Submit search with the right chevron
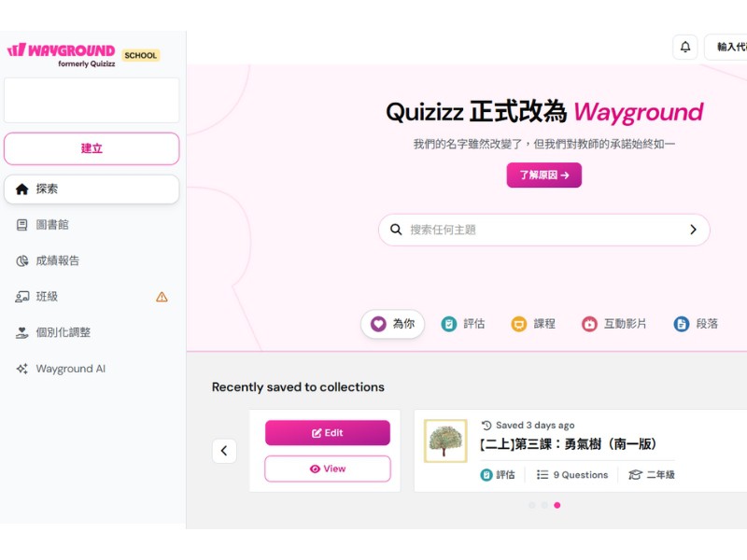The width and height of the screenshot is (747, 560). pos(693,230)
